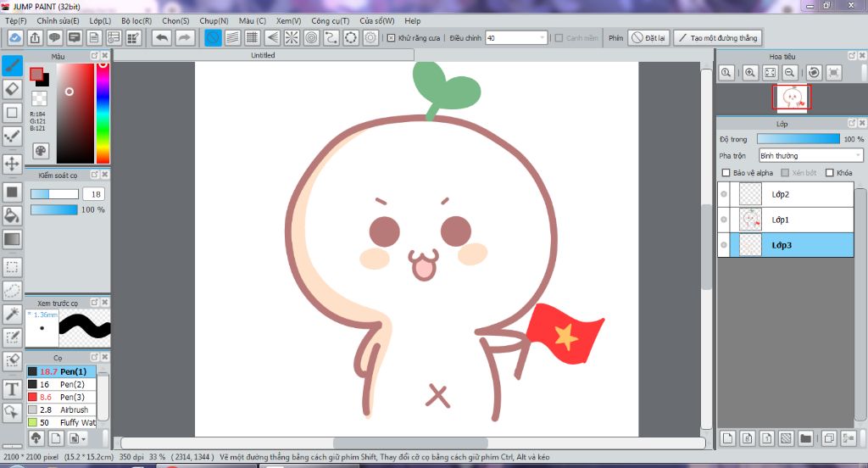Click Tạo một đường thẳng button
The width and height of the screenshot is (868, 468).
[x=718, y=37]
